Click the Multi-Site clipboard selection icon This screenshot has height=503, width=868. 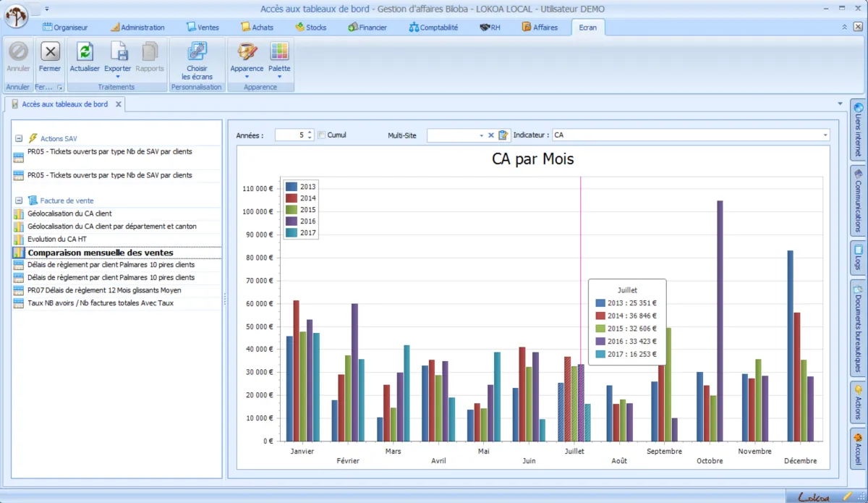503,135
